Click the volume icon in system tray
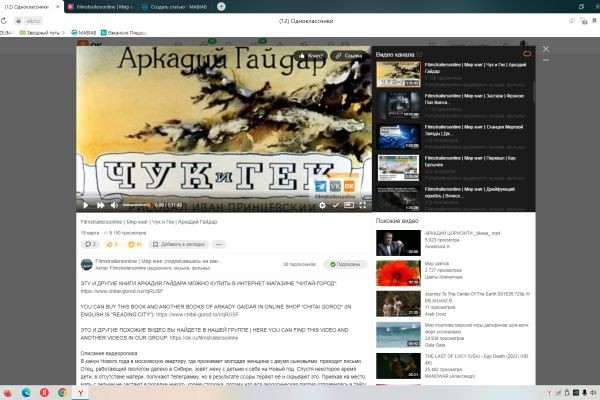Image resolution: width=600 pixels, height=400 pixels. [x=593, y=393]
